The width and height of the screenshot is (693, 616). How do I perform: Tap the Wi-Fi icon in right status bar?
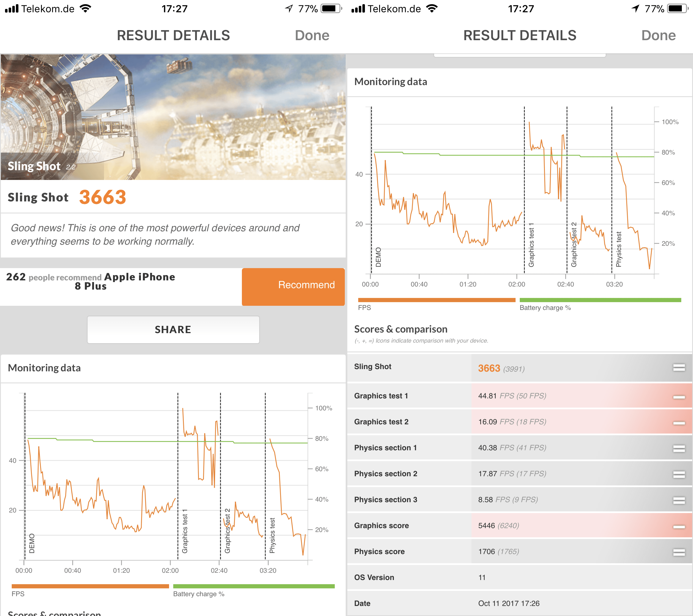click(432, 8)
